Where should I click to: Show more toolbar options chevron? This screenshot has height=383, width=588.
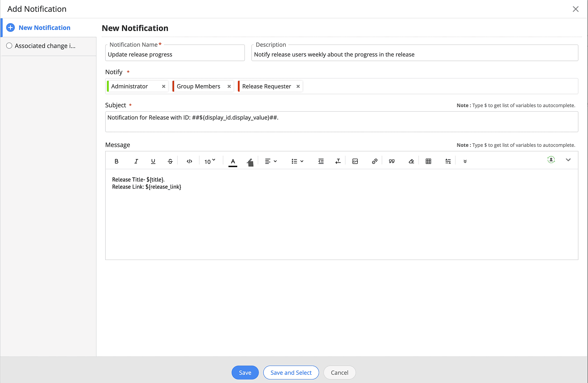(465, 161)
